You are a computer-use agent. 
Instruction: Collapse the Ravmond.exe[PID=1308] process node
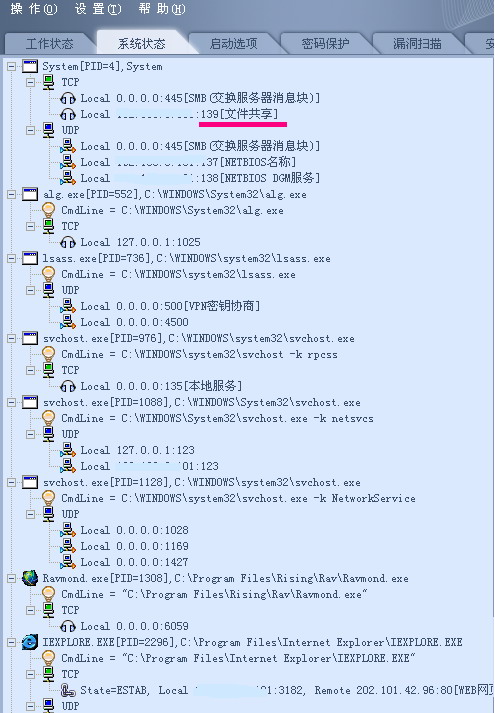coord(11,578)
